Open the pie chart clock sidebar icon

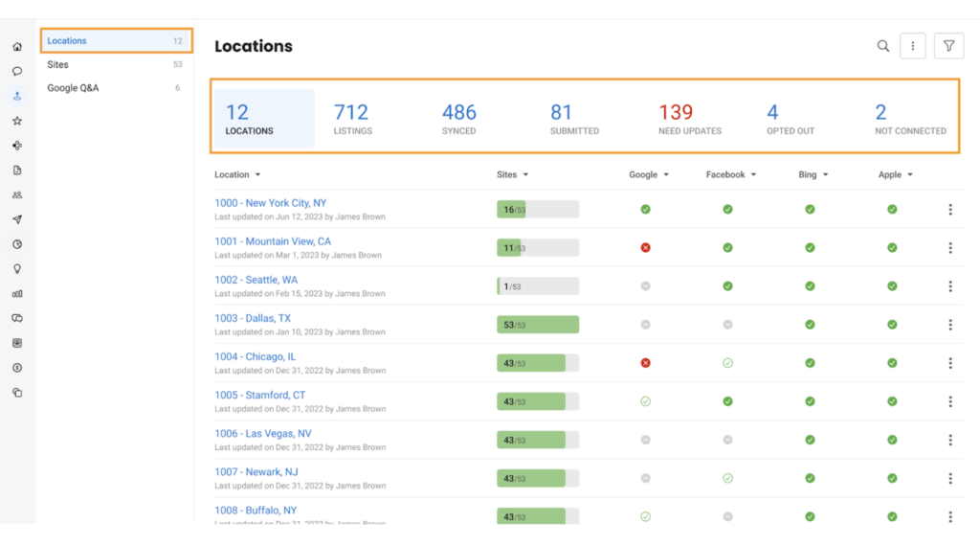tap(17, 244)
